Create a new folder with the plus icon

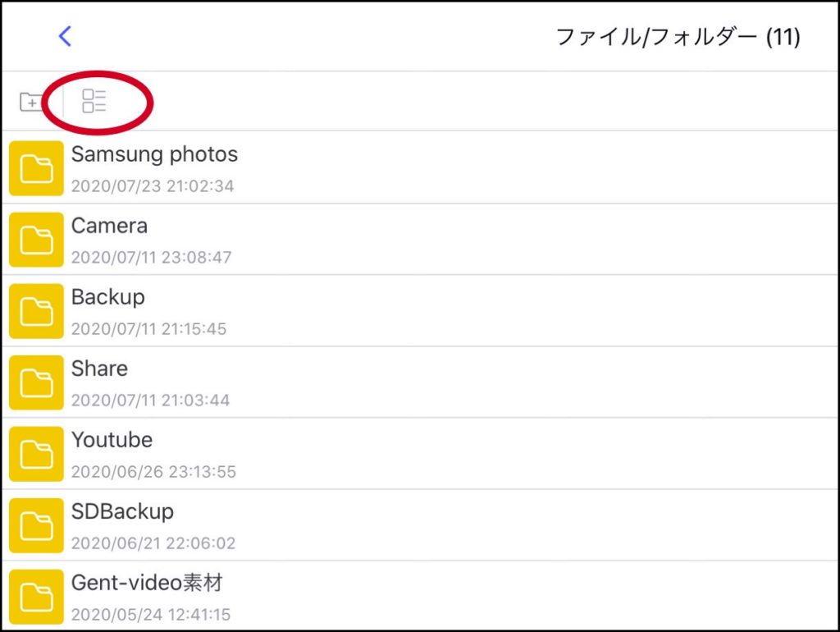coord(31,102)
